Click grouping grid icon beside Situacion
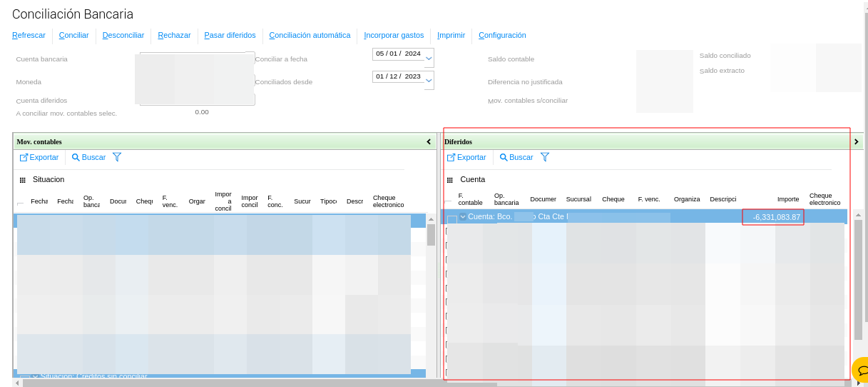Screen dimensions: 868x387 coord(23,180)
